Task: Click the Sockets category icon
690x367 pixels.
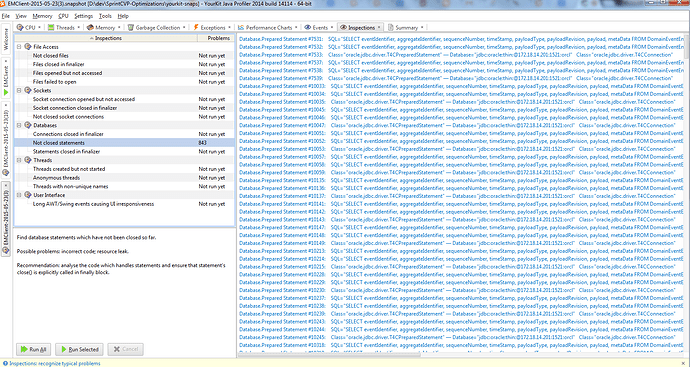Action: (x=28, y=90)
